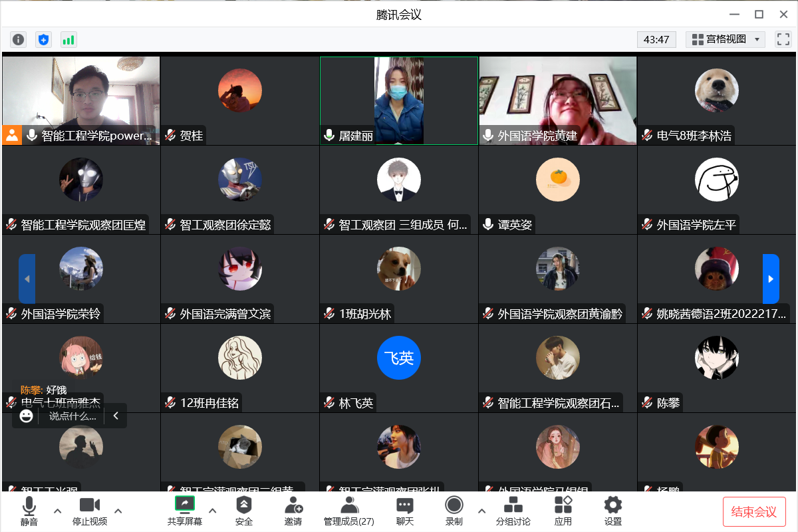The width and height of the screenshot is (798, 532).
Task: Expand share screen options arrow
Action: click(x=213, y=511)
